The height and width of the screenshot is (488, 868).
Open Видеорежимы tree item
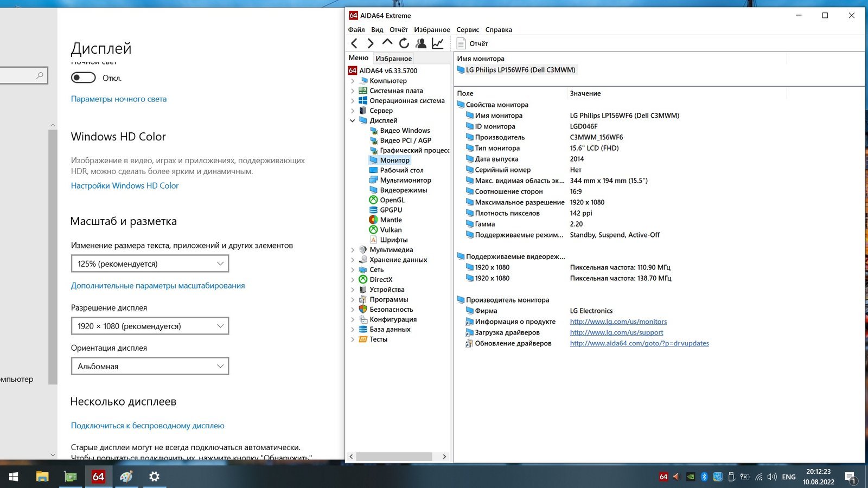tap(403, 190)
